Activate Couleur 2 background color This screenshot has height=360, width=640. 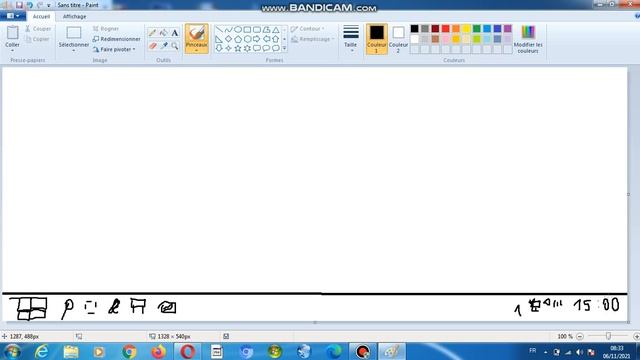tap(398, 39)
